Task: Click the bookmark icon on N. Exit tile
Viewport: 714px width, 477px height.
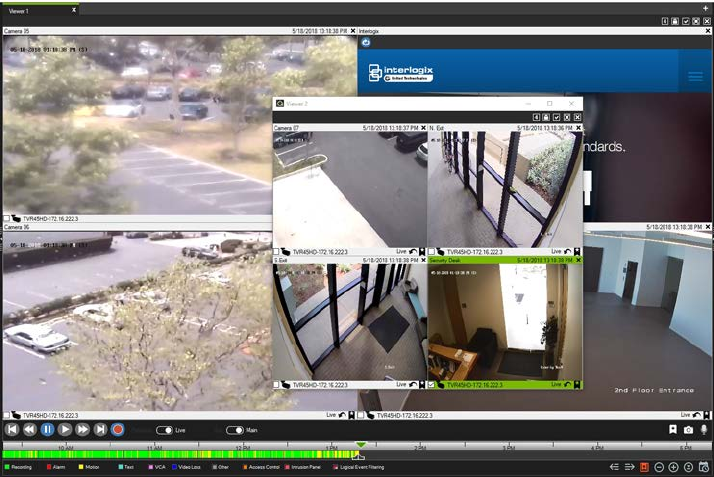Action: tap(577, 251)
